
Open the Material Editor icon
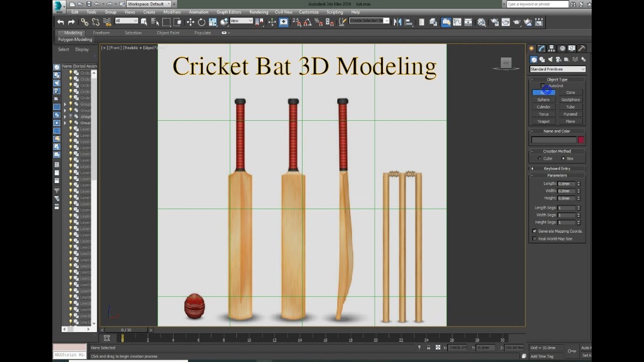click(x=481, y=22)
